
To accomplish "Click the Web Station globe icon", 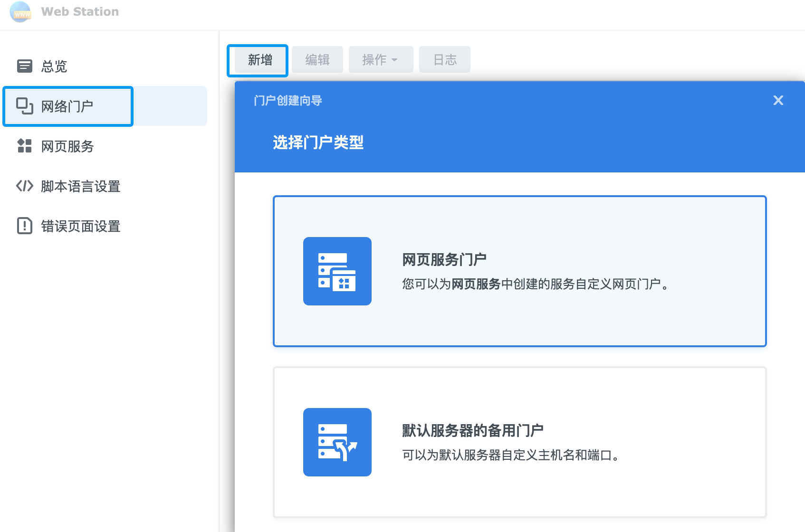I will (20, 11).
